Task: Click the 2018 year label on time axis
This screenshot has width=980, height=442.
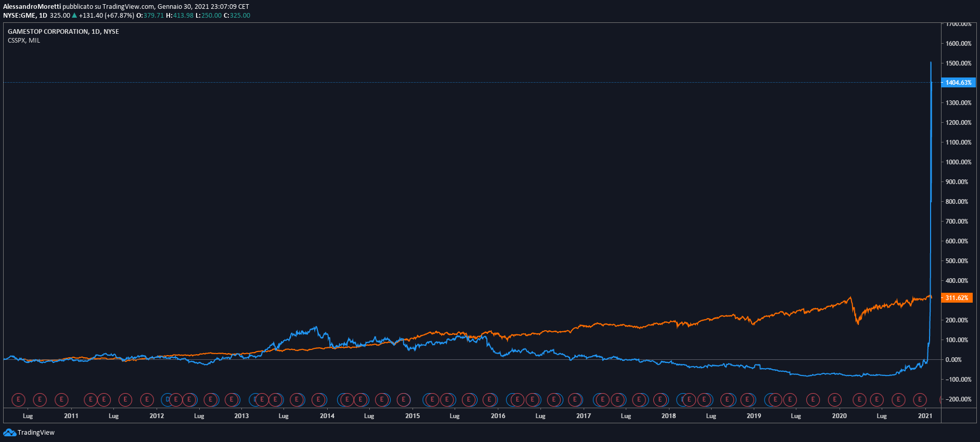Action: 668,416
